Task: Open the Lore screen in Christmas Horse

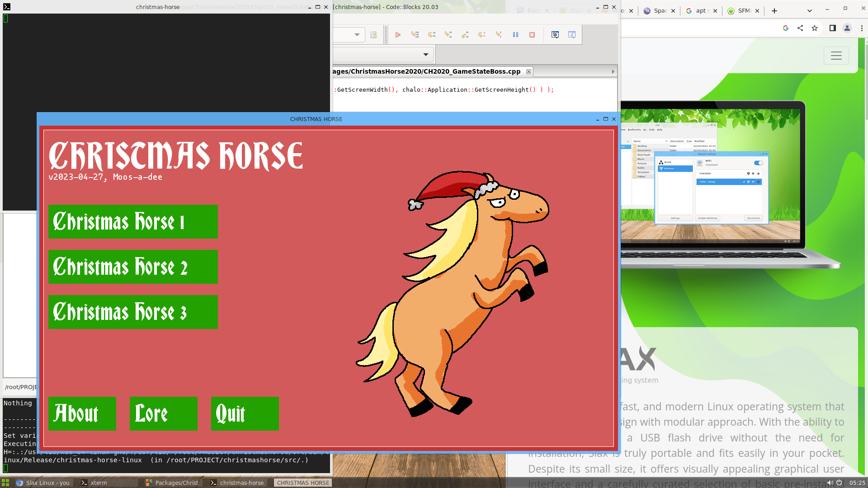Action: 164,414
